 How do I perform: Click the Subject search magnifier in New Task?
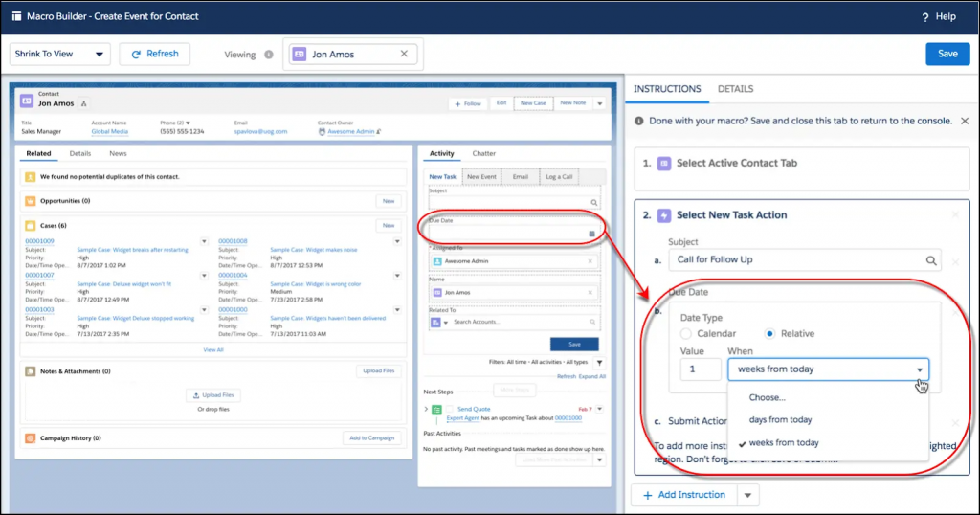pyautogui.click(x=593, y=203)
